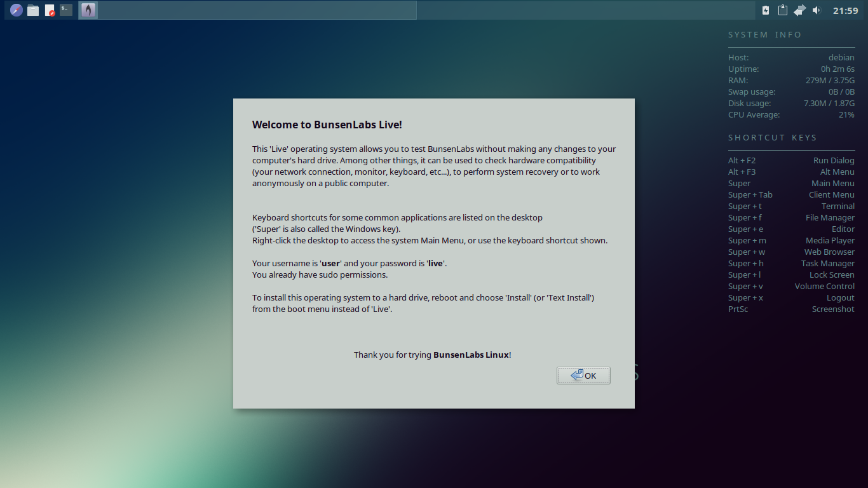
Task: Click the "Task Manager" shortcut entry
Action: 828,264
